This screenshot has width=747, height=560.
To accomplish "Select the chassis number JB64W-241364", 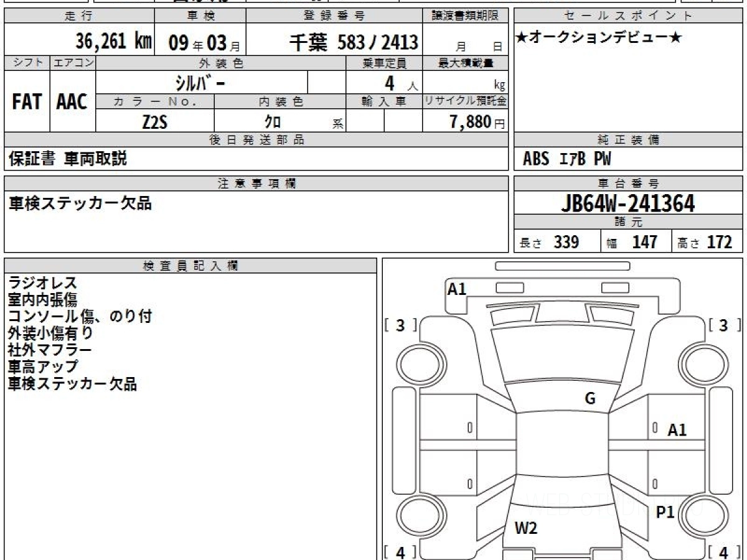I will pyautogui.click(x=628, y=203).
